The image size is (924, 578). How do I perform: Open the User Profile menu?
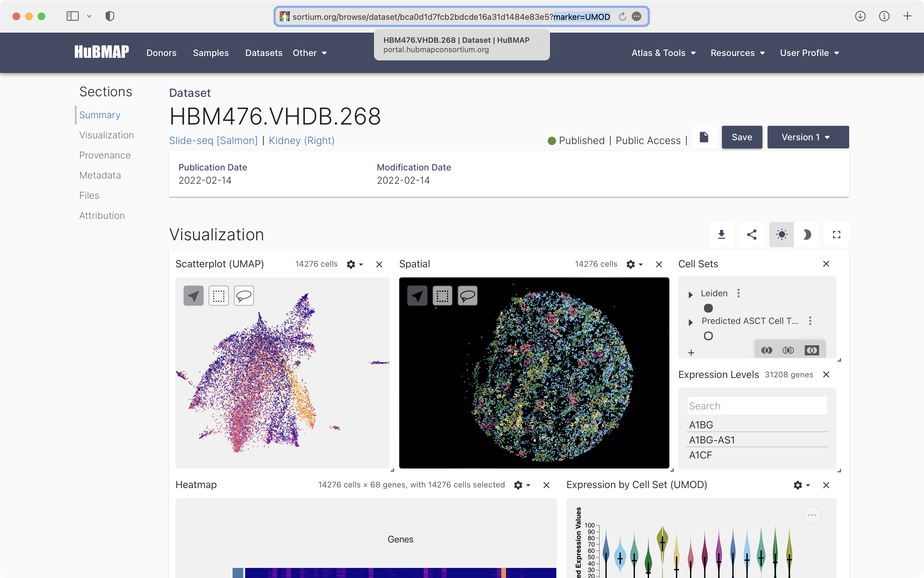[x=809, y=53]
